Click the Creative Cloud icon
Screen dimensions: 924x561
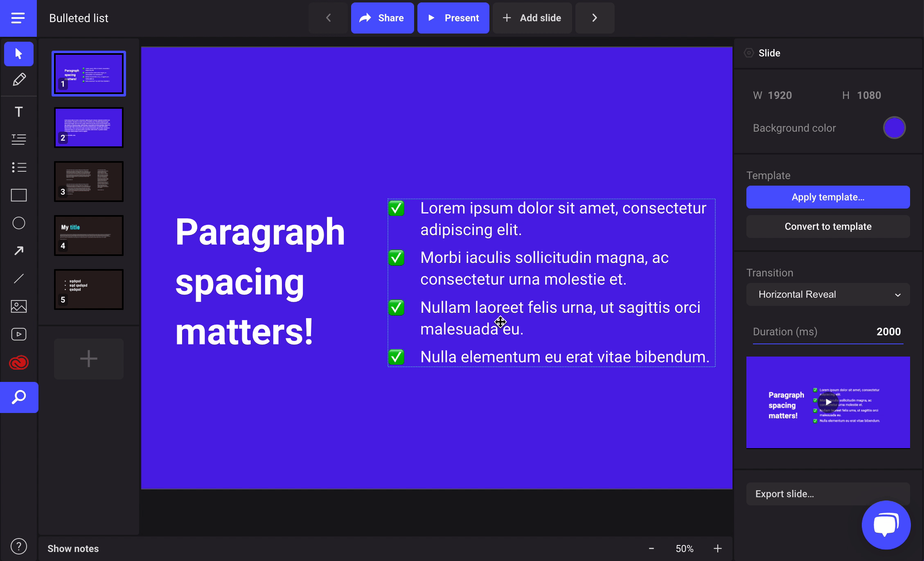[x=19, y=362]
